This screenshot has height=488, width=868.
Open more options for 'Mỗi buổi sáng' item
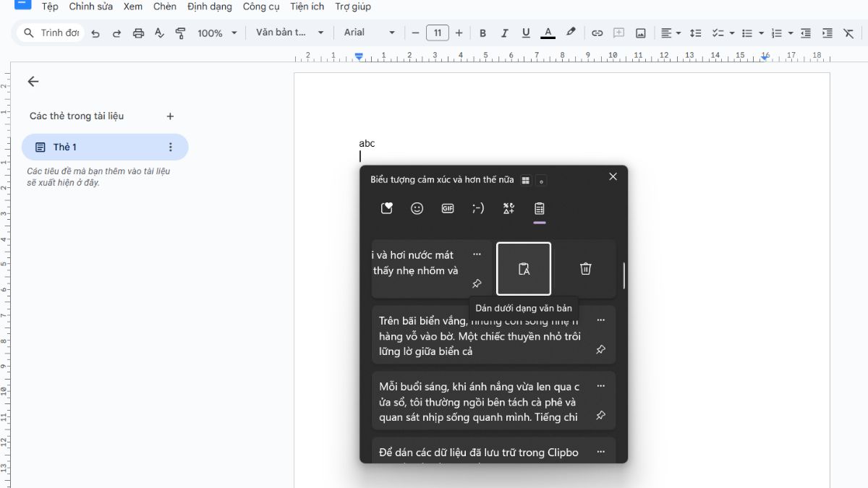601,386
